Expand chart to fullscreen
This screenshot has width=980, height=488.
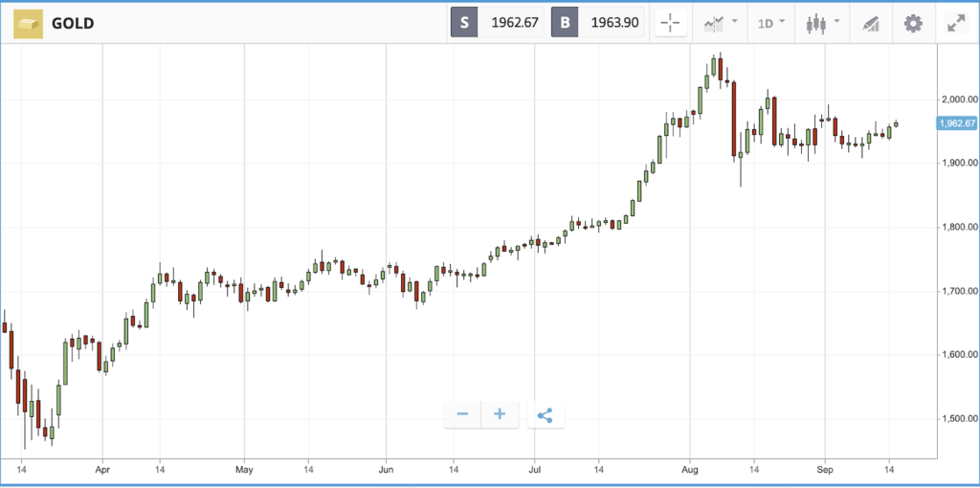point(956,24)
